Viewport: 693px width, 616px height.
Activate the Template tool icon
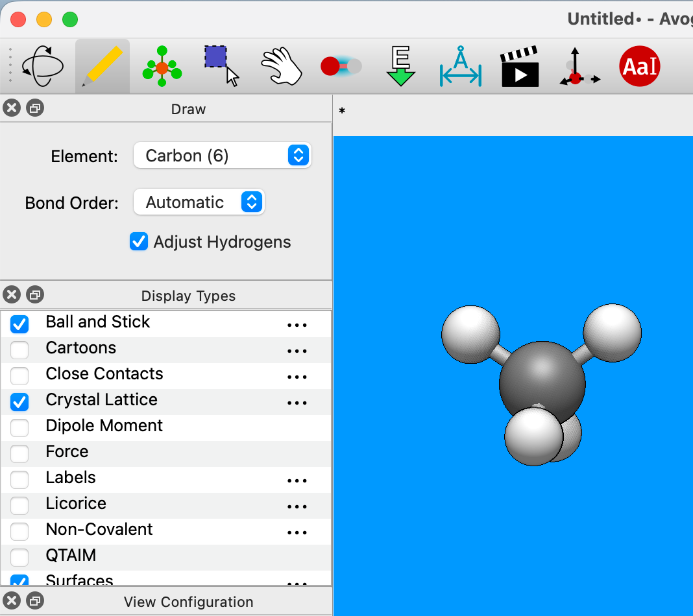click(162, 66)
